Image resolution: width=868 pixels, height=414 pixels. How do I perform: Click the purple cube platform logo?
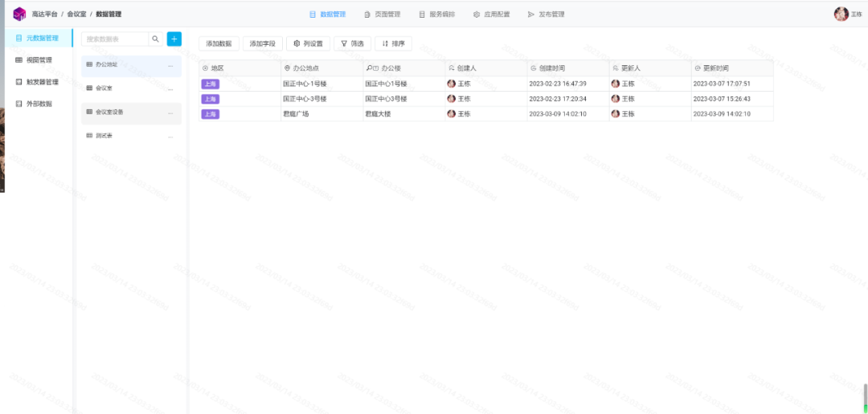point(19,14)
